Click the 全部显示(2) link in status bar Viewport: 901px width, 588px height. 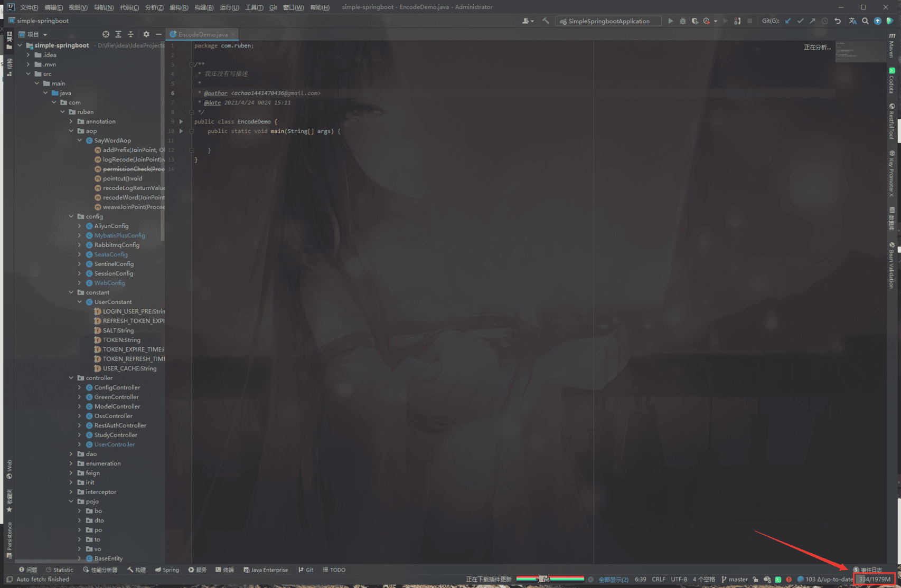613,579
